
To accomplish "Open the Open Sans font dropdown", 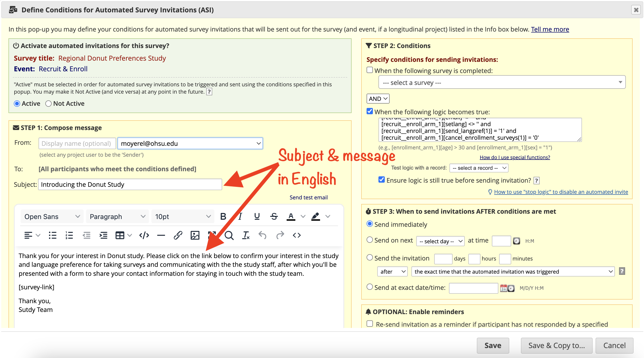I will pos(52,217).
